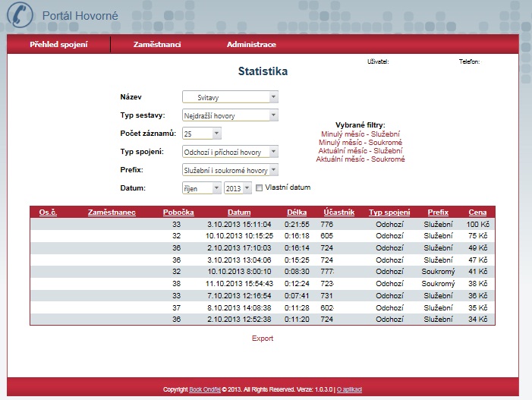Open the O aplikaci footer link
Image resolution: width=532 pixels, height=400 pixels.
coord(349,389)
